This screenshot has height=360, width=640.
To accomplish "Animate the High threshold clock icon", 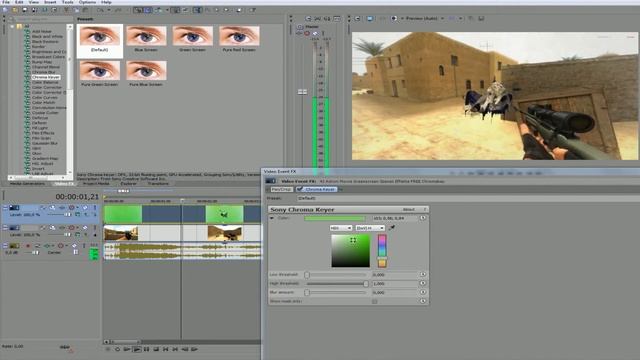I will 423,283.
